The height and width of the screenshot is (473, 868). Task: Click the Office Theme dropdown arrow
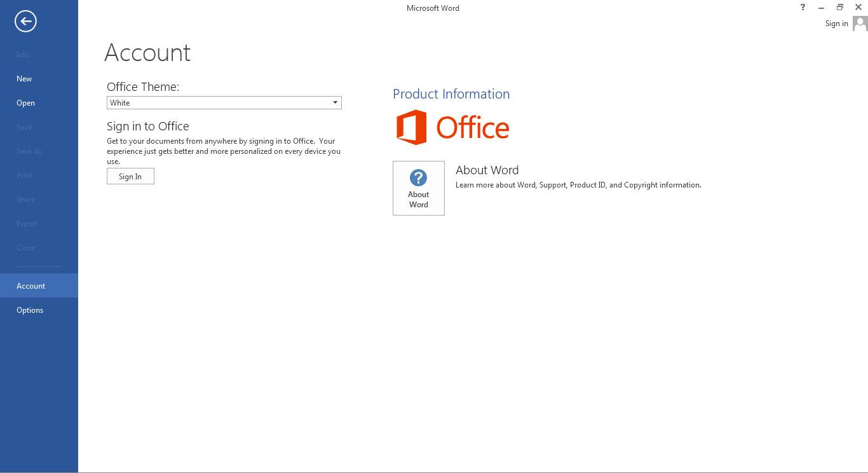coord(335,103)
